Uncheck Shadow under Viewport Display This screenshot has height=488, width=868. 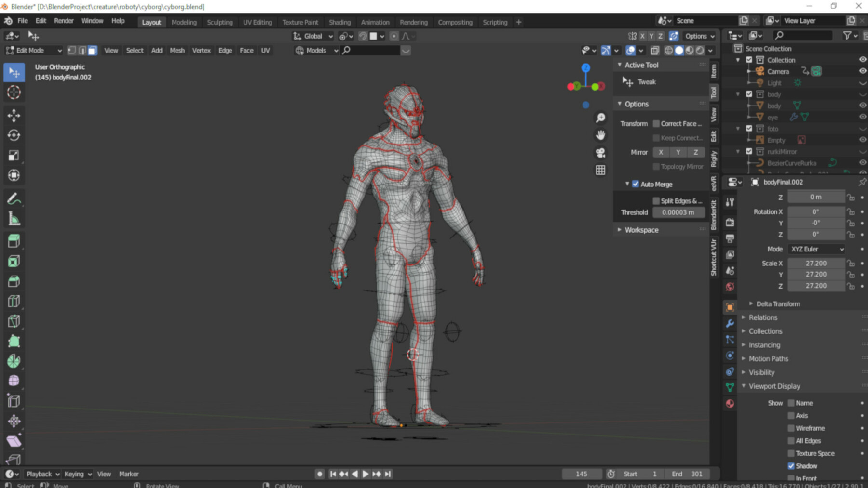coord(791,466)
